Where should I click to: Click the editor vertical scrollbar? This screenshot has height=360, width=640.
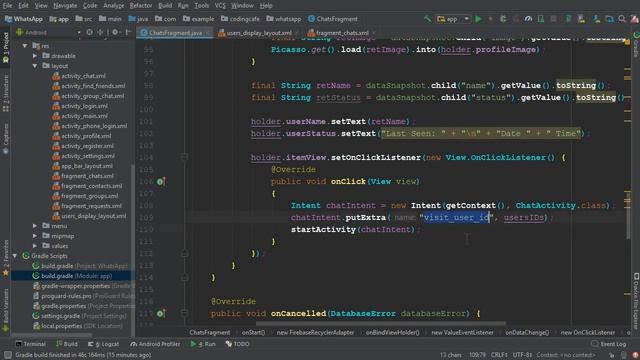pyautogui.click(x=628, y=217)
